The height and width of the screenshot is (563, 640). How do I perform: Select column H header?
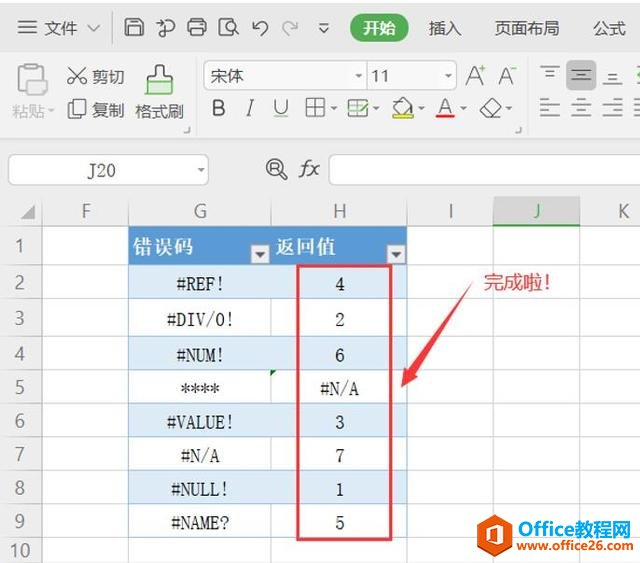(x=339, y=211)
